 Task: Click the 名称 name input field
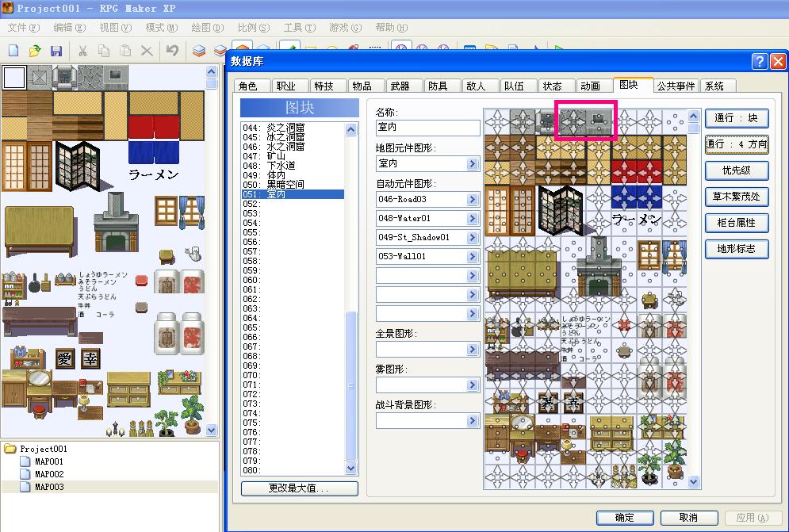[x=427, y=128]
